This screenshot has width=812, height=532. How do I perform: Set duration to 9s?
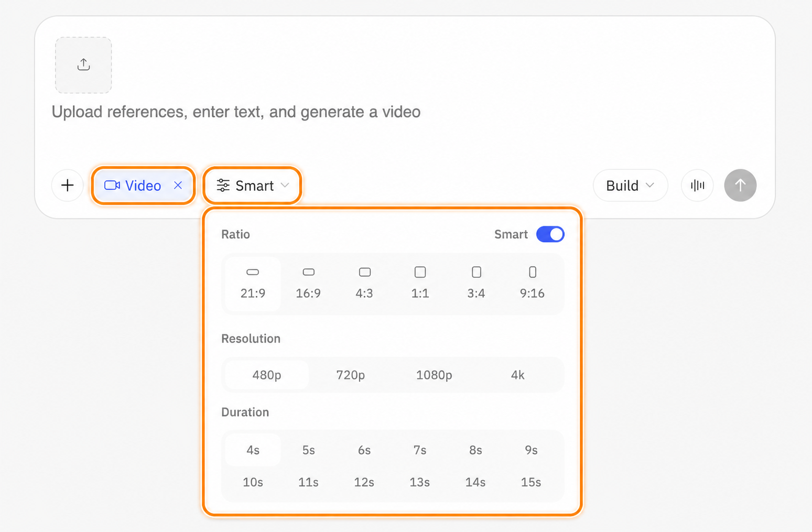pos(531,450)
